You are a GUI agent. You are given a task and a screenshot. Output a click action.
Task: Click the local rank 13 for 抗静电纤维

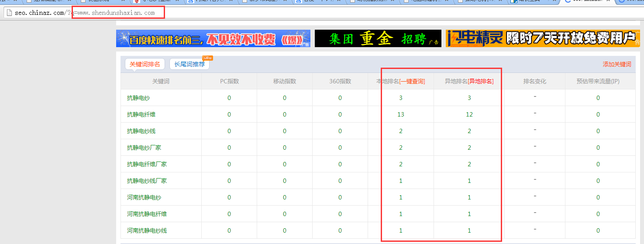[x=401, y=114]
